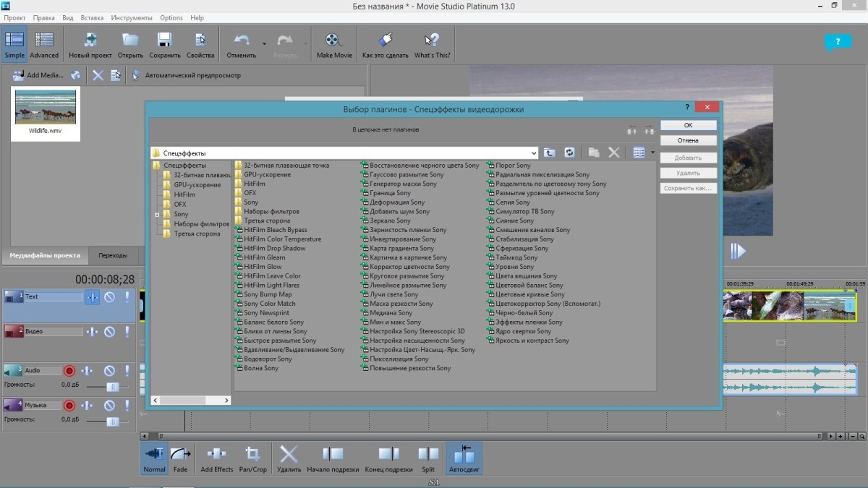
Task: Open the Отменить undo history dropdown
Action: pyautogui.click(x=264, y=44)
